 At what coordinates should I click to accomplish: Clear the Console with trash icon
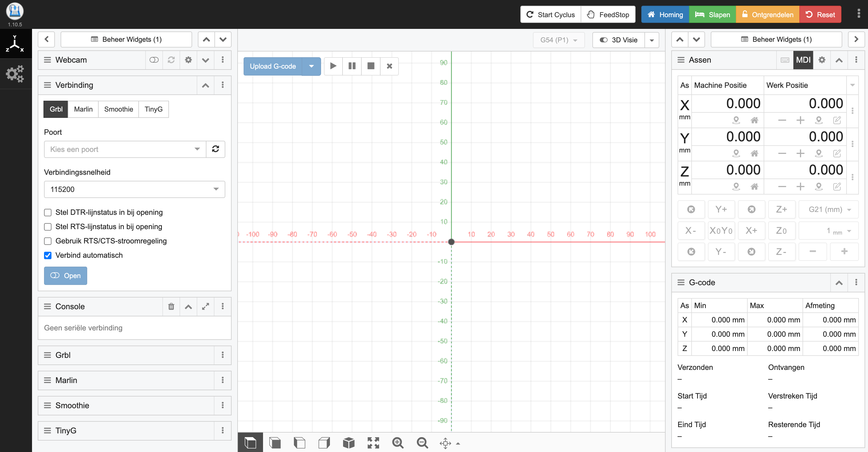(x=171, y=306)
